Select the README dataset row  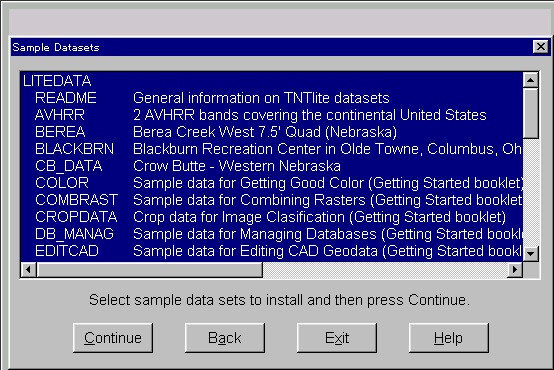click(271, 98)
